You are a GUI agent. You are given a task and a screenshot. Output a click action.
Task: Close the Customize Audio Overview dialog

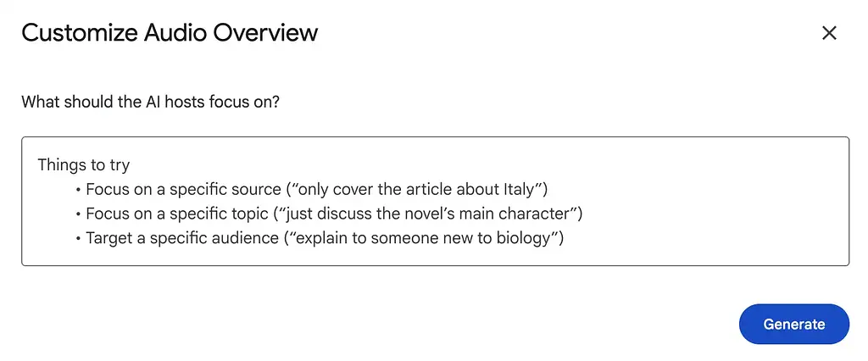click(x=829, y=33)
